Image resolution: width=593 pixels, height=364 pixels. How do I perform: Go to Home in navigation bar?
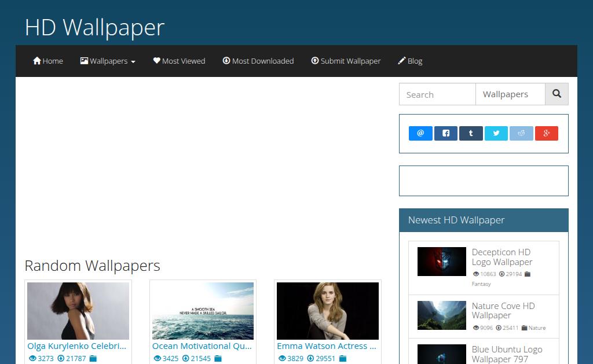click(x=48, y=61)
